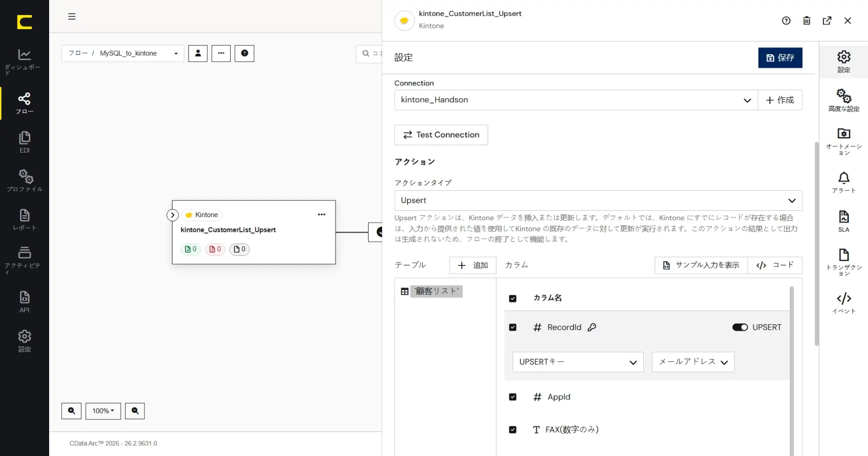This screenshot has height=456, width=868.
Task: Click the column list scrollbar
Action: [x=792, y=371]
